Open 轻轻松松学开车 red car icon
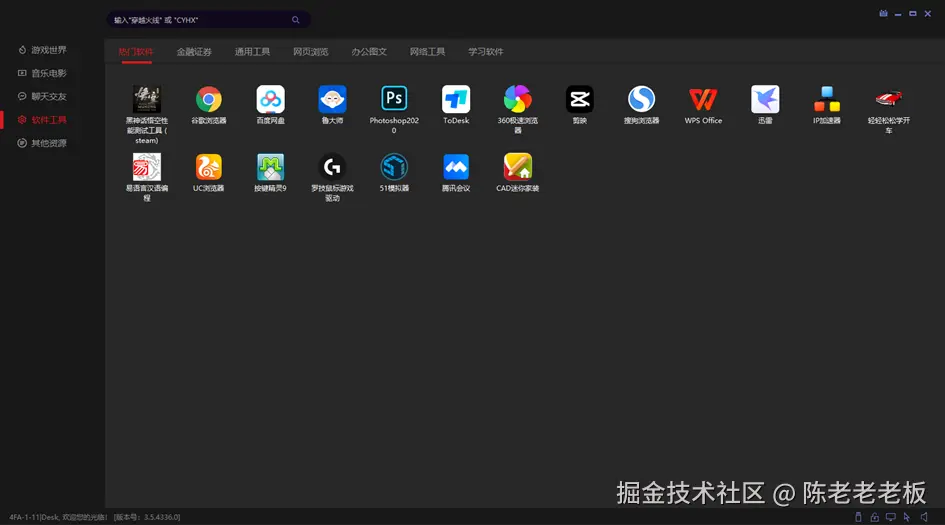945x525 pixels. 889,99
